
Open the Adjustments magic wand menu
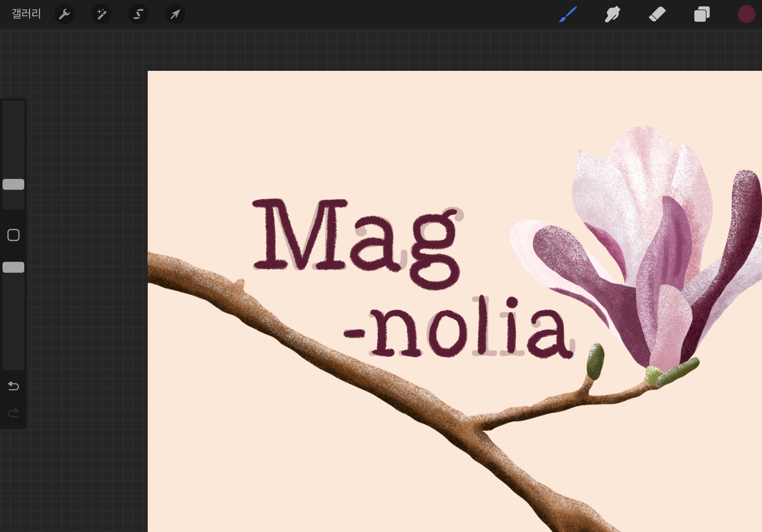pyautogui.click(x=101, y=14)
